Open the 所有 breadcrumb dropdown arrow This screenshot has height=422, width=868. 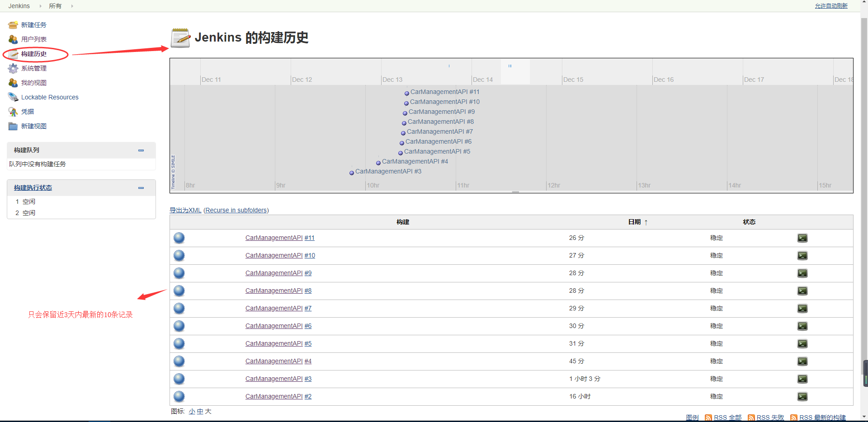[72, 6]
